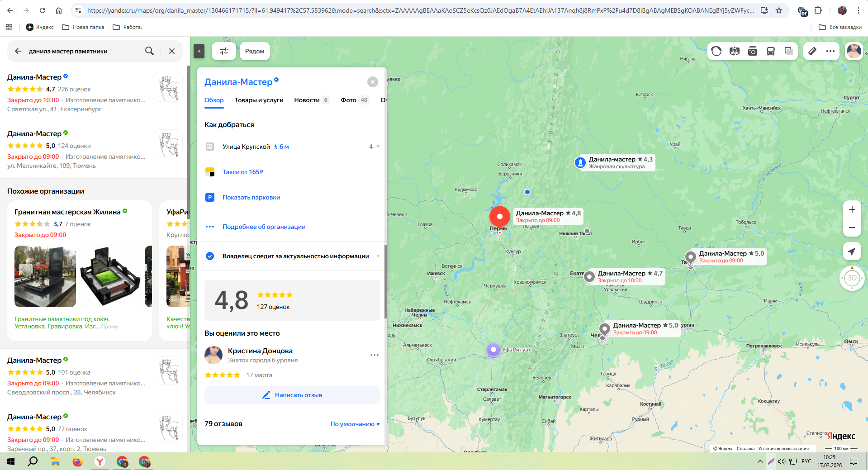The image size is (868, 470).
Task: Click the 127 оценок rating block
Action: pos(292,300)
